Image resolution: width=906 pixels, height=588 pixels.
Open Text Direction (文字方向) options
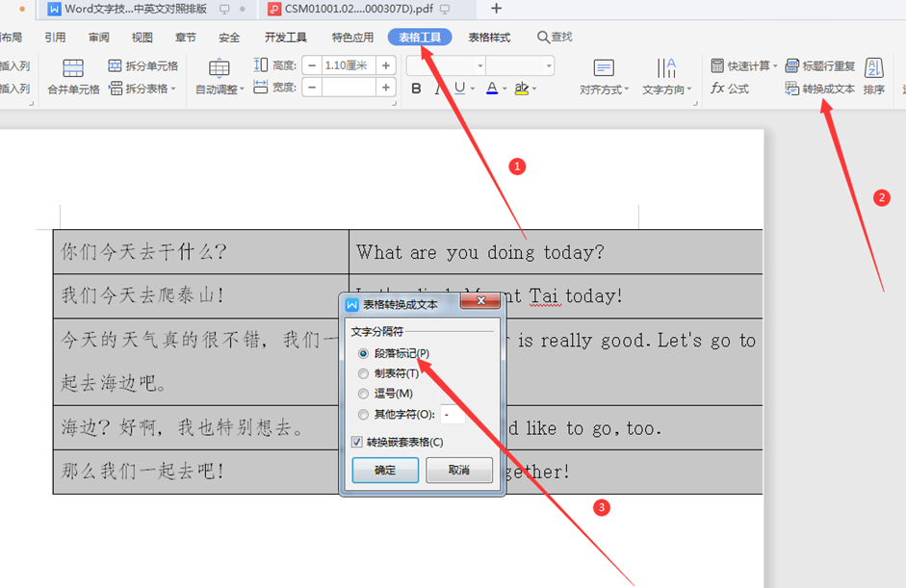(x=666, y=77)
